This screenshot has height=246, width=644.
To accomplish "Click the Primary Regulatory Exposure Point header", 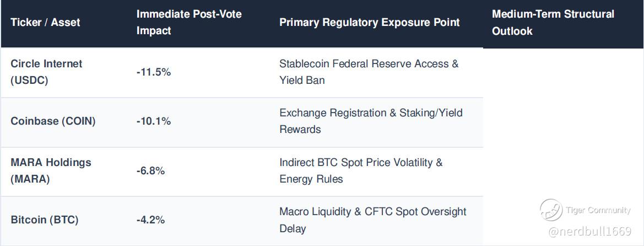I will pyautogui.click(x=370, y=22).
